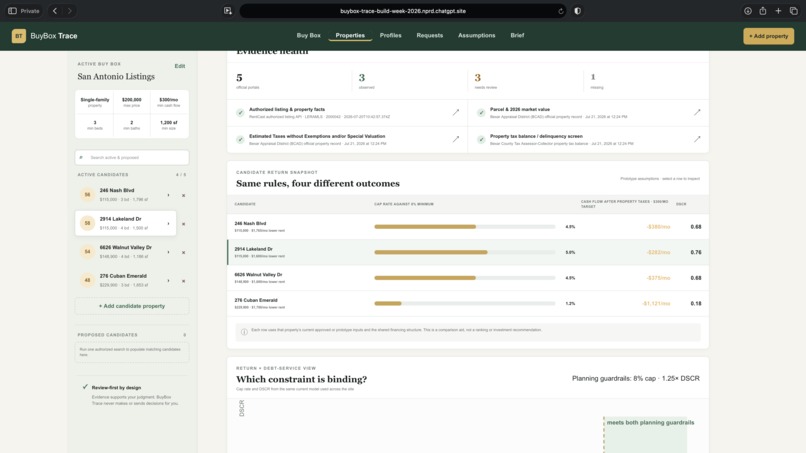Click check icon for Authorized listing & property facts
Viewport: 806px width, 453px height.
coord(240,113)
